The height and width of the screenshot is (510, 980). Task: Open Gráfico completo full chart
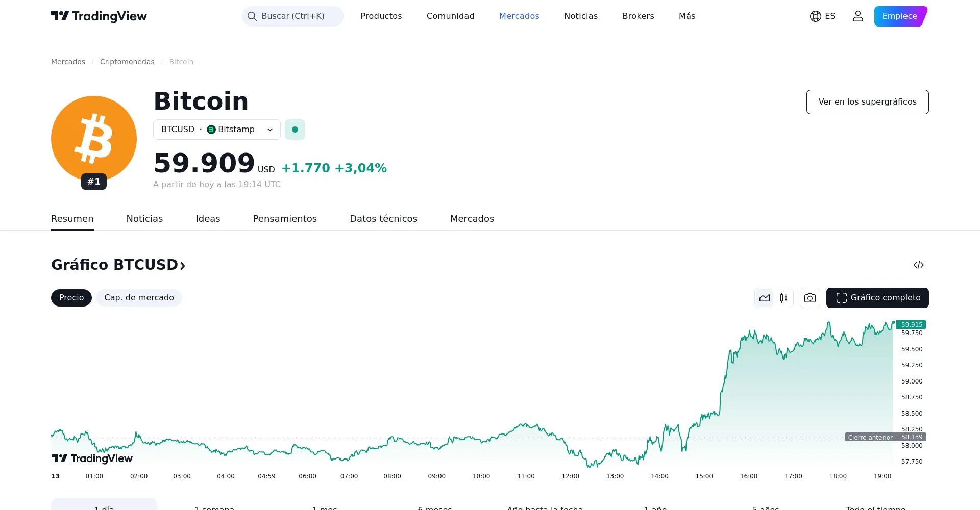tap(877, 298)
